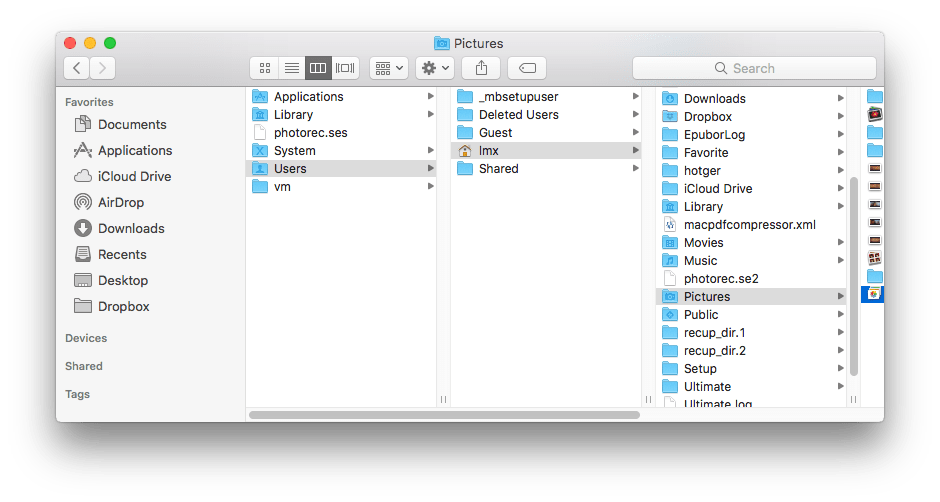Click the Devices sidebar section header
The image size is (940, 502).
[86, 338]
